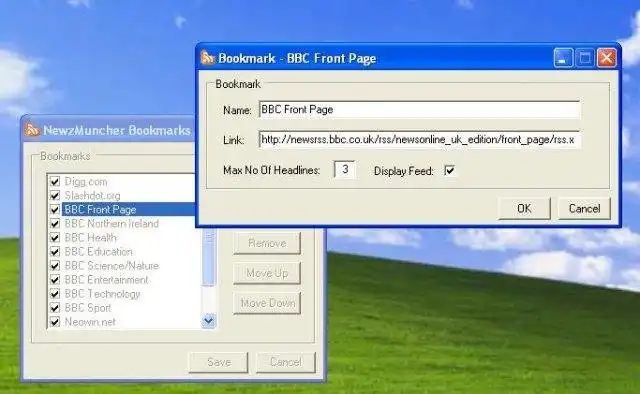The width and height of the screenshot is (640, 394).
Task: Click the Remove button in Bookmarks window
Action: coord(267,243)
